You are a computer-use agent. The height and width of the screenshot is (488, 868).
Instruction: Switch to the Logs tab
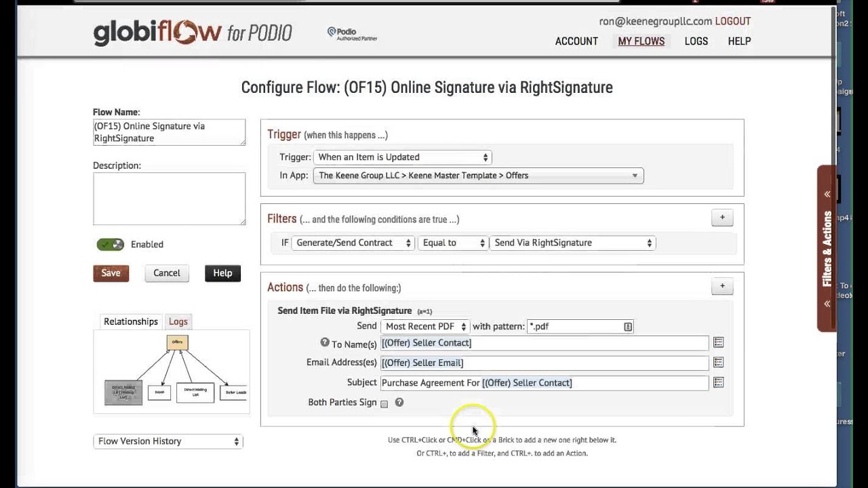click(178, 321)
